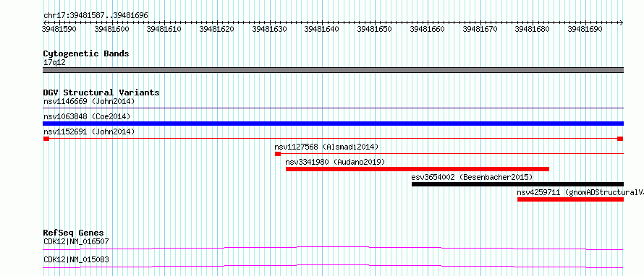
Task: Select the CDK12|NM_015083 gene label
Action: tap(76, 259)
